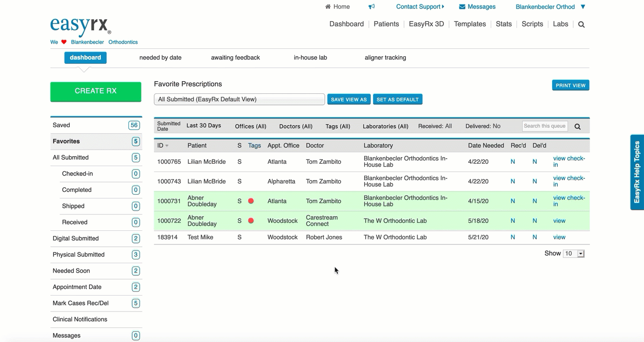Click the red tag dot for Rx 1000722

click(x=251, y=220)
